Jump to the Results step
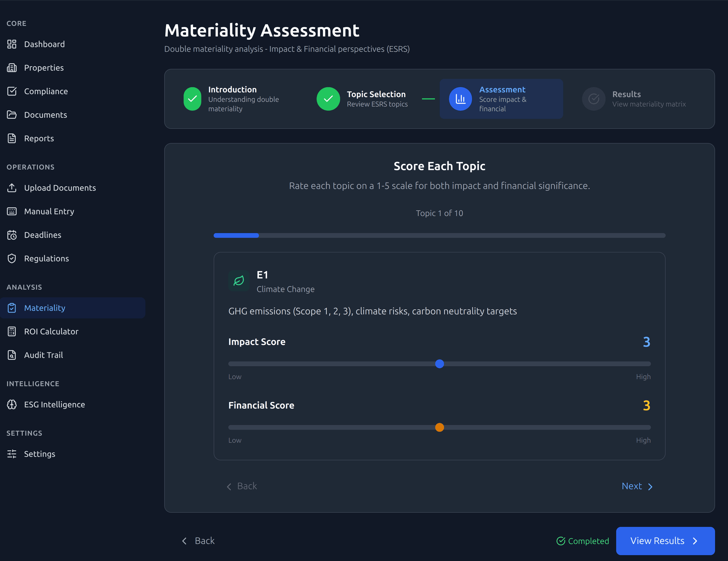 click(634, 99)
